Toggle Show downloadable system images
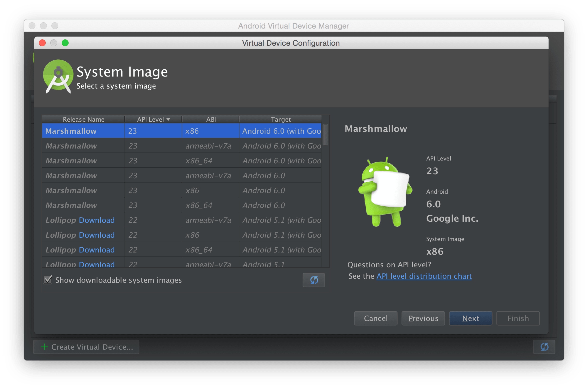This screenshot has height=389, width=588. pyautogui.click(x=48, y=280)
